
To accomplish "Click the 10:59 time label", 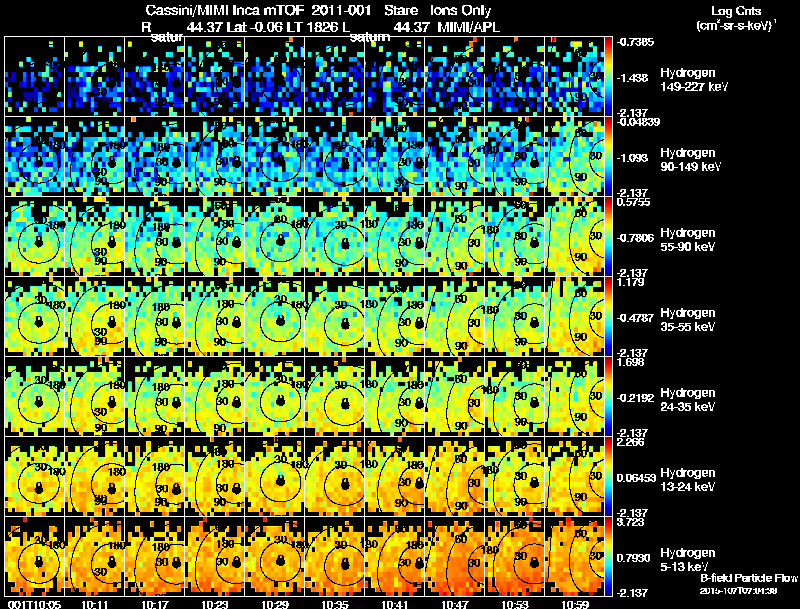I will 576,604.
